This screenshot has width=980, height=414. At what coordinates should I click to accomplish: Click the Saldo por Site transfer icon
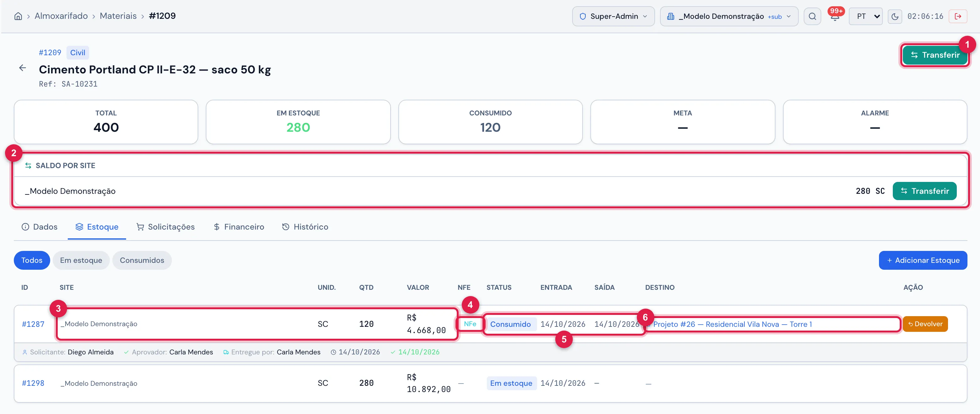tap(28, 166)
